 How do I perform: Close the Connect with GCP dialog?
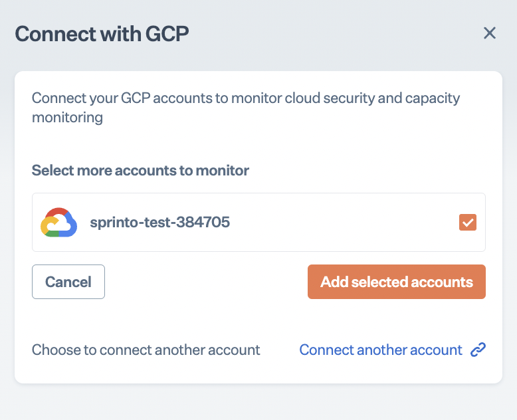[490, 33]
